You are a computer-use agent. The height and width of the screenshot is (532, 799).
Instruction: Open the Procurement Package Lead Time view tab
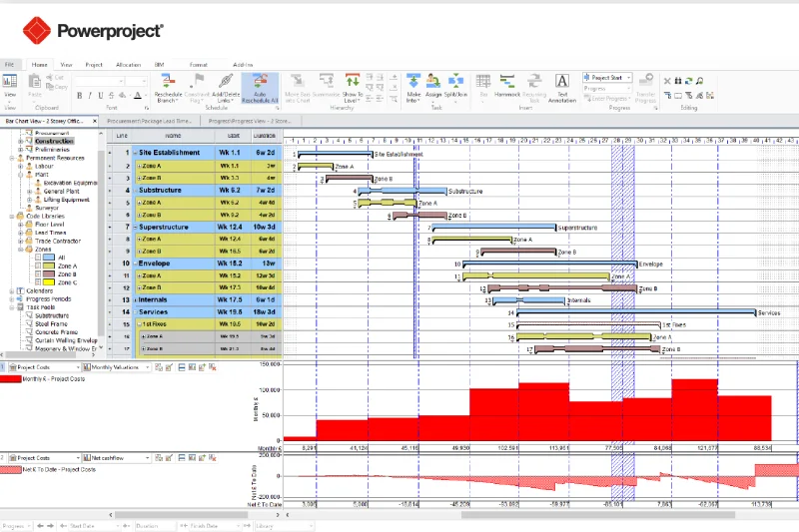click(149, 121)
